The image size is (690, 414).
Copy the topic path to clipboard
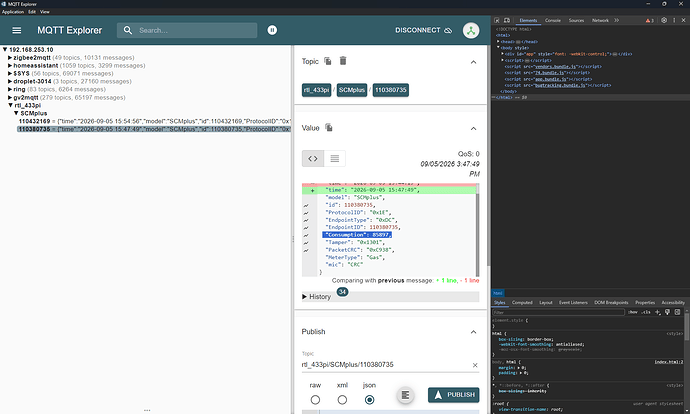[328, 61]
